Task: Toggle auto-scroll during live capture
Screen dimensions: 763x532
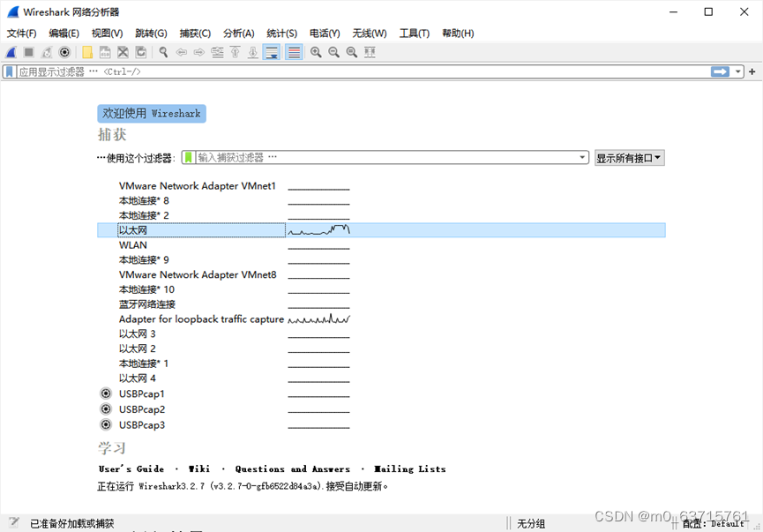Action: click(x=272, y=52)
